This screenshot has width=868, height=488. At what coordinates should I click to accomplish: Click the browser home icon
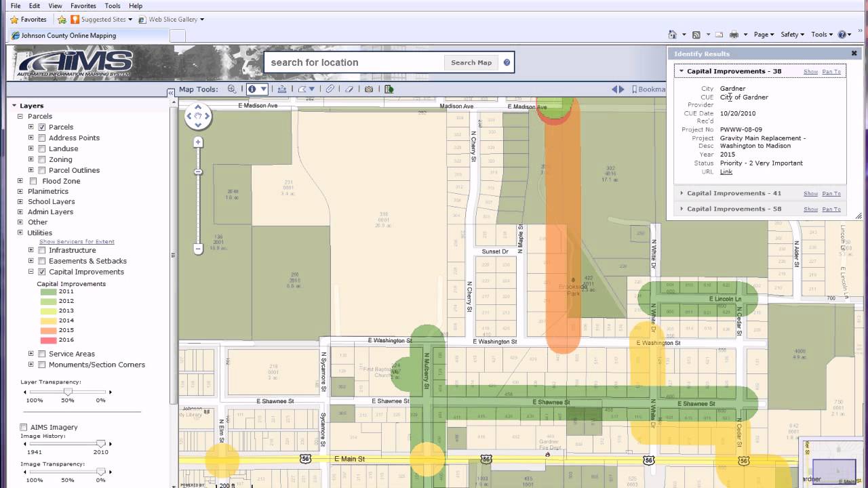(672, 35)
